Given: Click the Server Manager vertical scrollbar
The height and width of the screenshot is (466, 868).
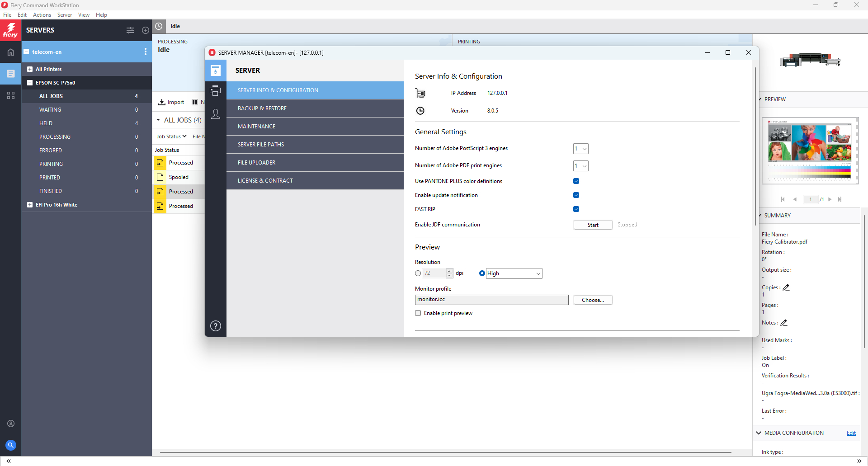Looking at the screenshot, I should 755,147.
